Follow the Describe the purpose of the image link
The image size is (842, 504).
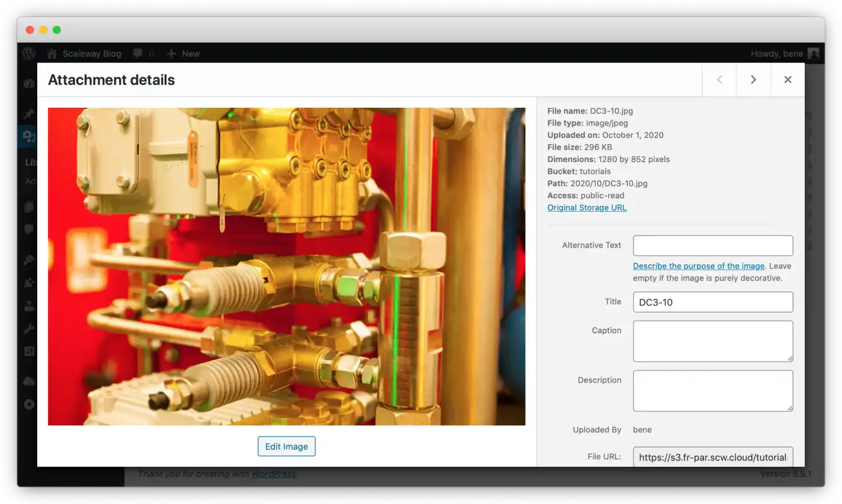pyautogui.click(x=698, y=266)
